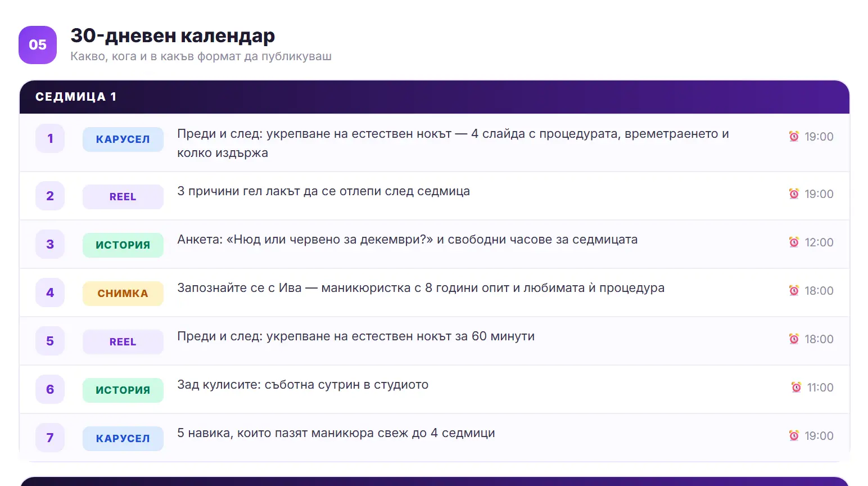Select the day number 3 badge
This screenshot has height=486, width=868.
(x=50, y=244)
